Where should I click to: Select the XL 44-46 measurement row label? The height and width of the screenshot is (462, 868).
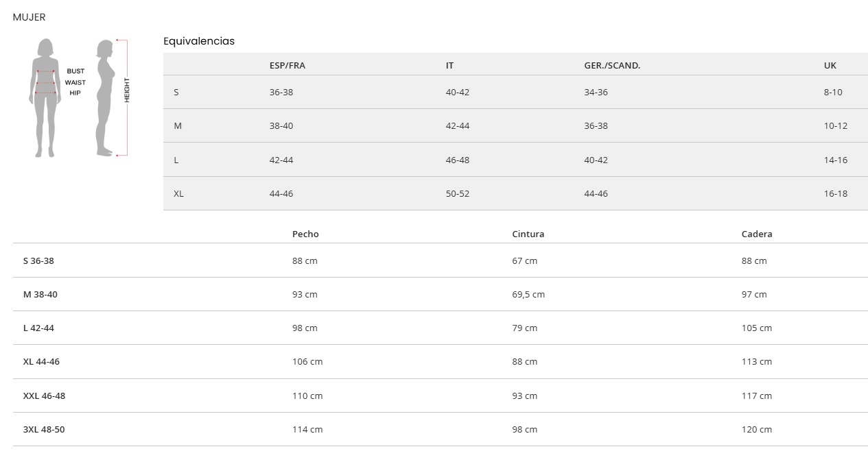41,362
